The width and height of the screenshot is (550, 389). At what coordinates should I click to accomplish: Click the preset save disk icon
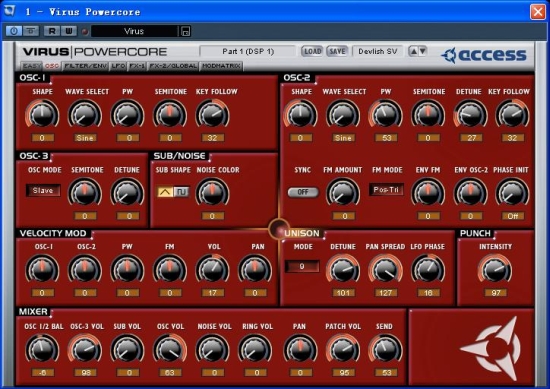(x=186, y=31)
